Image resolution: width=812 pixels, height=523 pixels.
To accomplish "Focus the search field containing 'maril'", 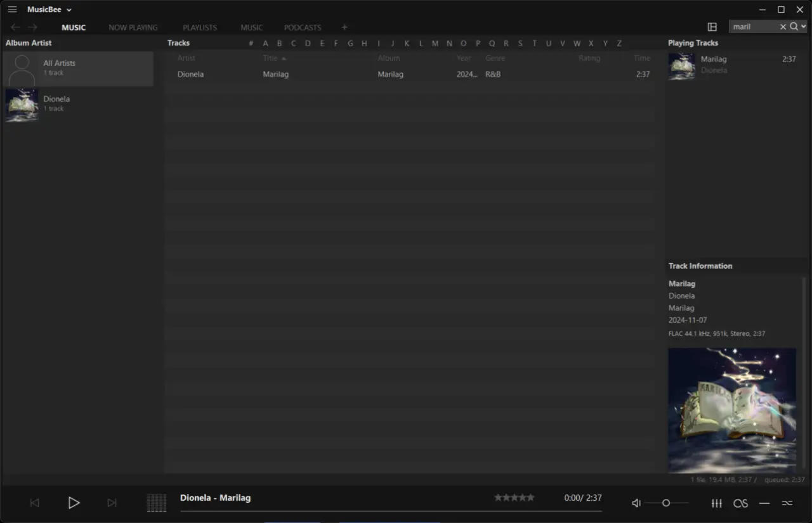I will pos(754,27).
